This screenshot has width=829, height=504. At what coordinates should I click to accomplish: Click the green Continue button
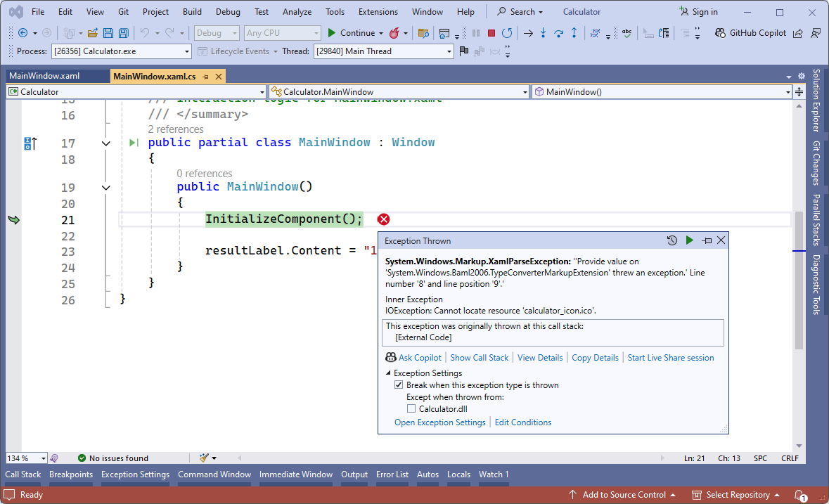(x=351, y=33)
